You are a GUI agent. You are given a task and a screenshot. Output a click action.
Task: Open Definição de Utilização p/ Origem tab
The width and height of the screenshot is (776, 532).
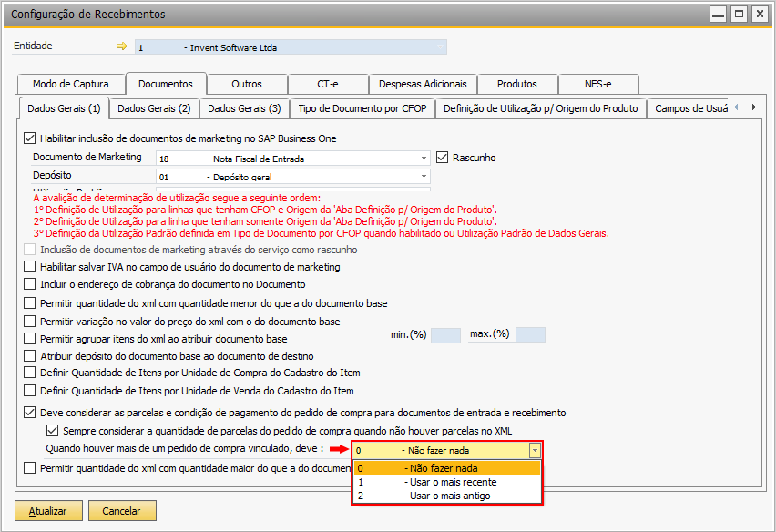click(x=541, y=108)
